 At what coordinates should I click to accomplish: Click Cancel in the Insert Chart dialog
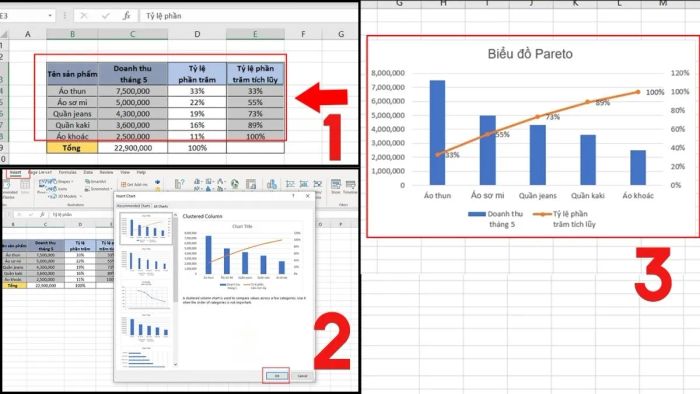(x=302, y=376)
